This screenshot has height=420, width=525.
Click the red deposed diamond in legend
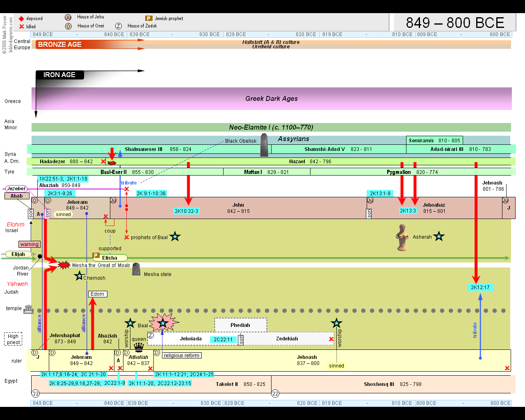[x=21, y=19]
